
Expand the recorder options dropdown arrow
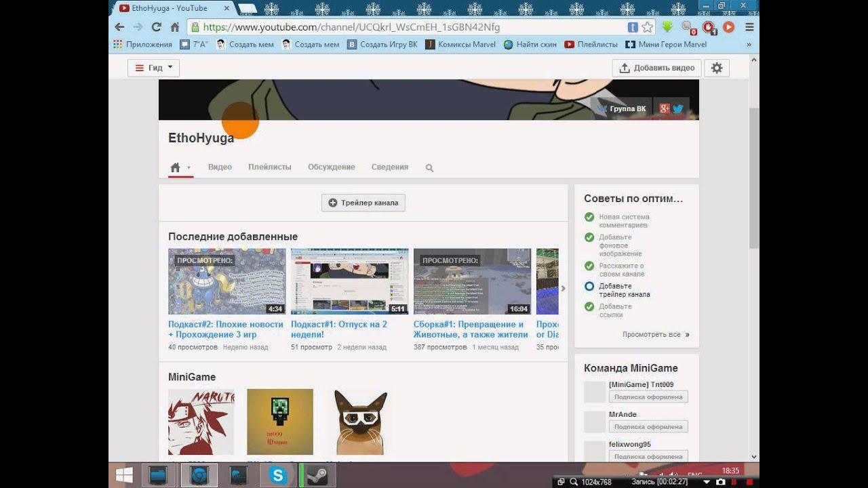click(x=706, y=482)
